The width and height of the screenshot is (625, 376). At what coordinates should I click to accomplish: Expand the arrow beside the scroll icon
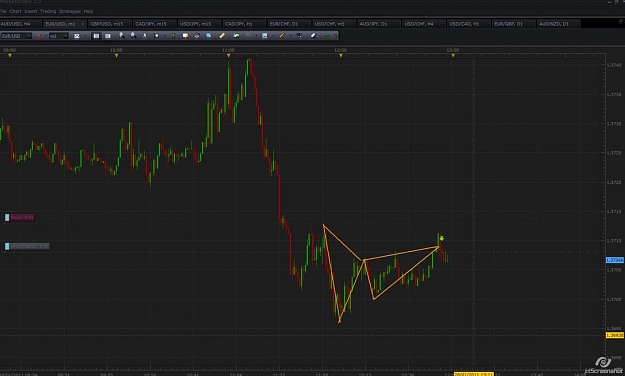165,36
